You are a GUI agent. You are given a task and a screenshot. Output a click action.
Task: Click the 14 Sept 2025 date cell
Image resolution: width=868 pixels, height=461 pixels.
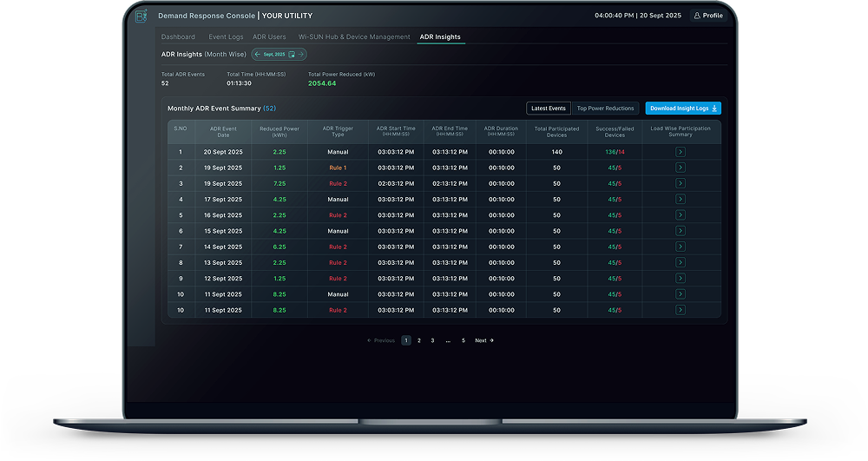223,247
